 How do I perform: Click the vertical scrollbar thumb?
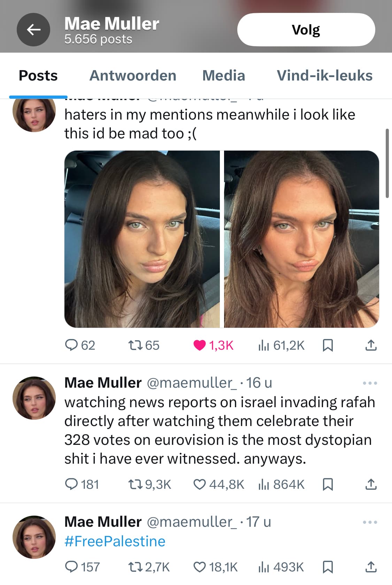(387, 163)
